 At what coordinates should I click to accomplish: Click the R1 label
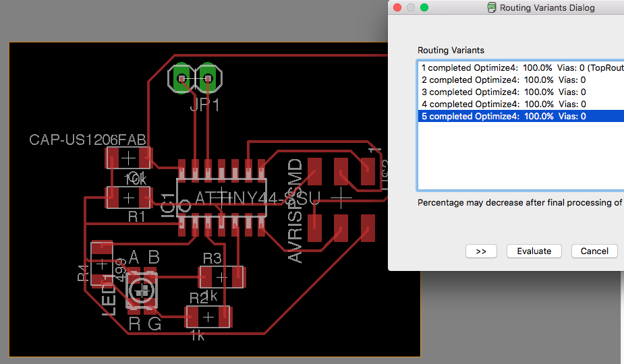click(136, 216)
